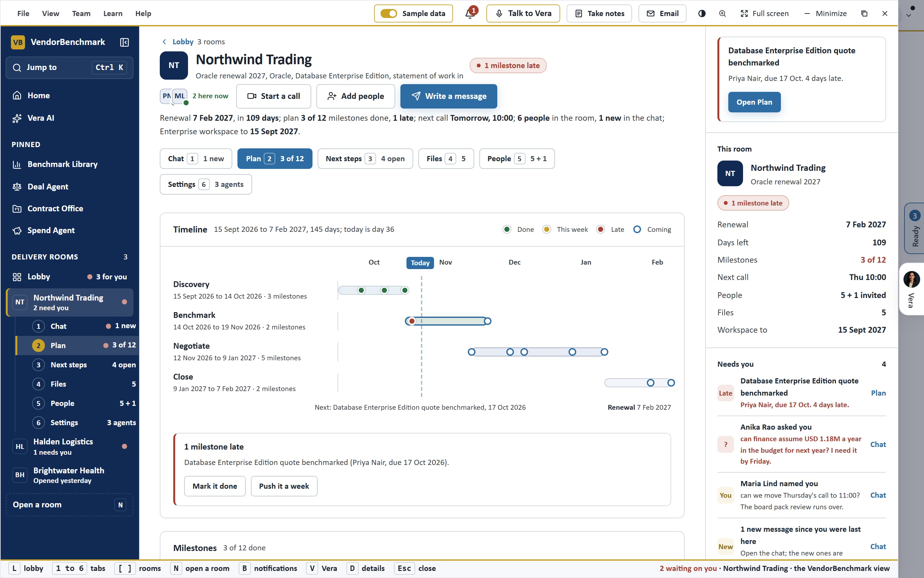This screenshot has width=924, height=578.
Task: Open the pinned Spend Agent
Action: [70, 230]
